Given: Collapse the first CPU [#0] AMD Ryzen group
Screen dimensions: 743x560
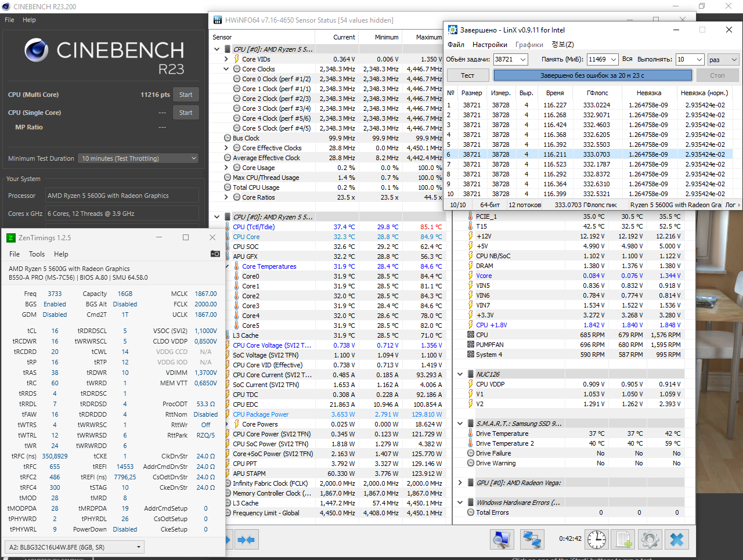Looking at the screenshot, I should [x=217, y=49].
